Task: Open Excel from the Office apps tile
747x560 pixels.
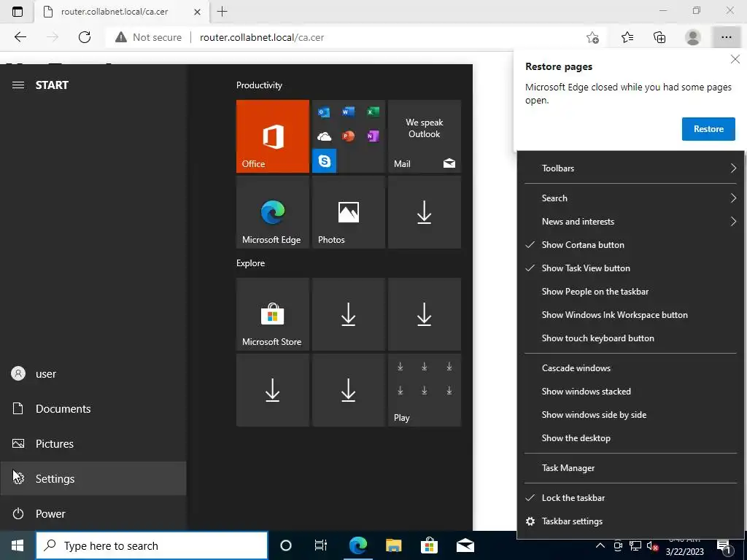Action: 373,112
